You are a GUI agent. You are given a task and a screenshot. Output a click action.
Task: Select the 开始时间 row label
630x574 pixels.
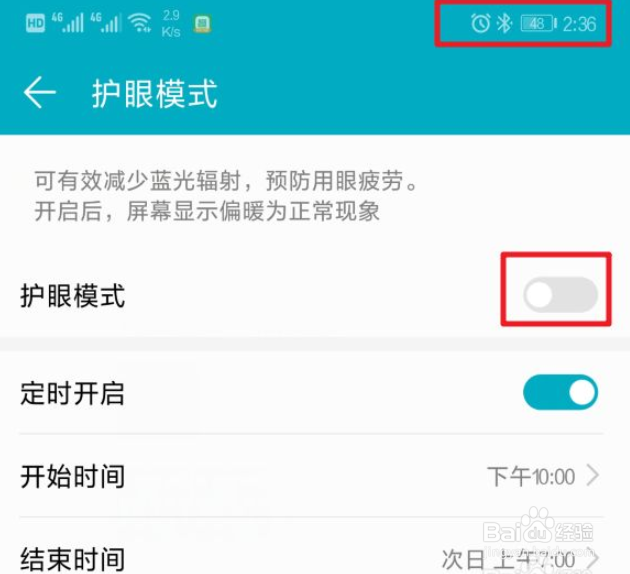pos(72,476)
